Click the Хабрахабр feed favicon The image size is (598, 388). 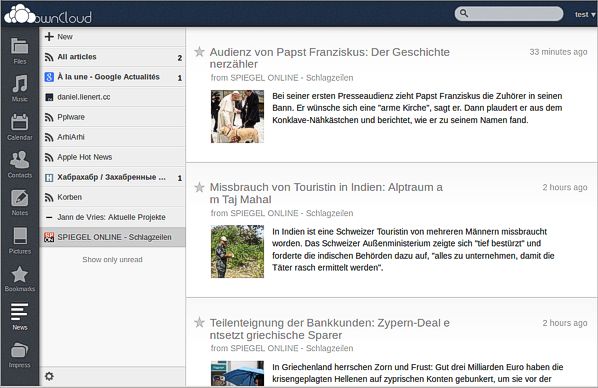click(49, 177)
